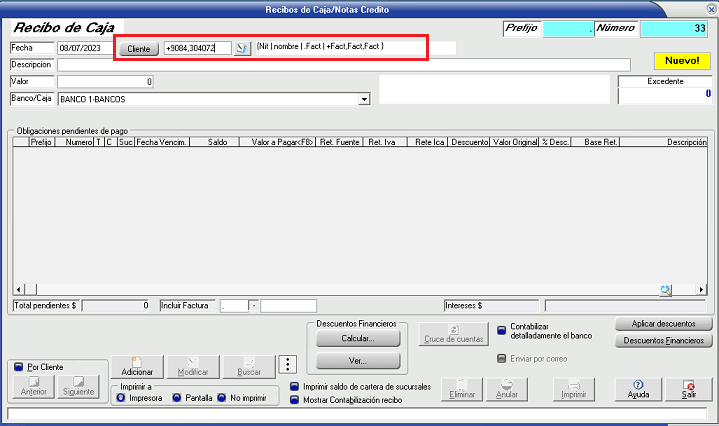Click Calcular in Descuentos Financieros
This screenshot has height=426, width=719.
(x=357, y=339)
